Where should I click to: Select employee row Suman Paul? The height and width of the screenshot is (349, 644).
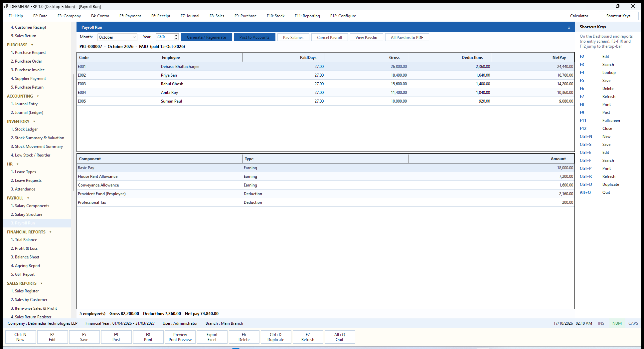325,101
